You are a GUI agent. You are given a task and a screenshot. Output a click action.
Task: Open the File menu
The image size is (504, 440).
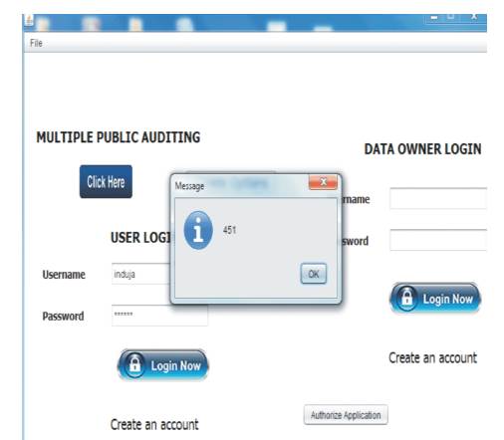(36, 43)
